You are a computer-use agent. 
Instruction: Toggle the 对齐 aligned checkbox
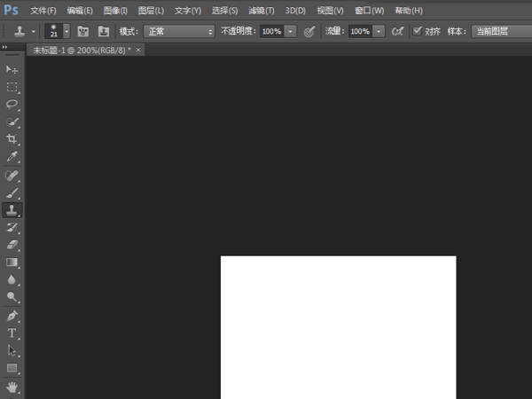417,31
